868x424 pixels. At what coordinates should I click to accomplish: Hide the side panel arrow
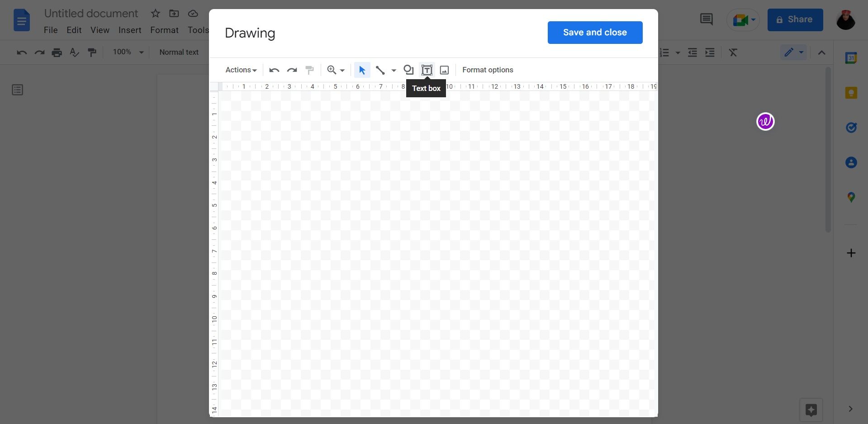tap(851, 409)
